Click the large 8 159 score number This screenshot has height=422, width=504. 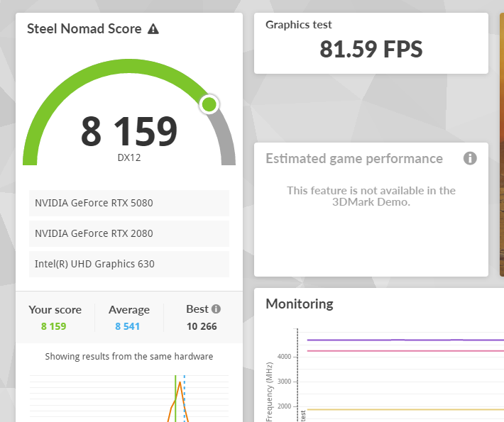pyautogui.click(x=129, y=131)
